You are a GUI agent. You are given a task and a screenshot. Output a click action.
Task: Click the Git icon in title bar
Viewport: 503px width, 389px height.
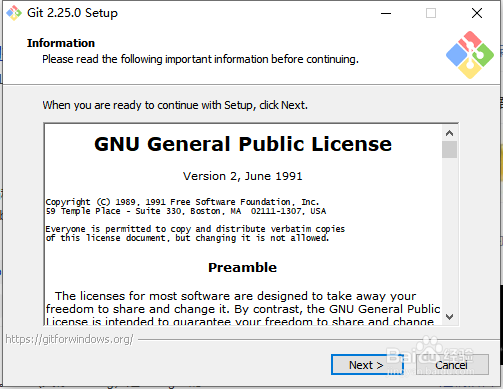[x=14, y=13]
